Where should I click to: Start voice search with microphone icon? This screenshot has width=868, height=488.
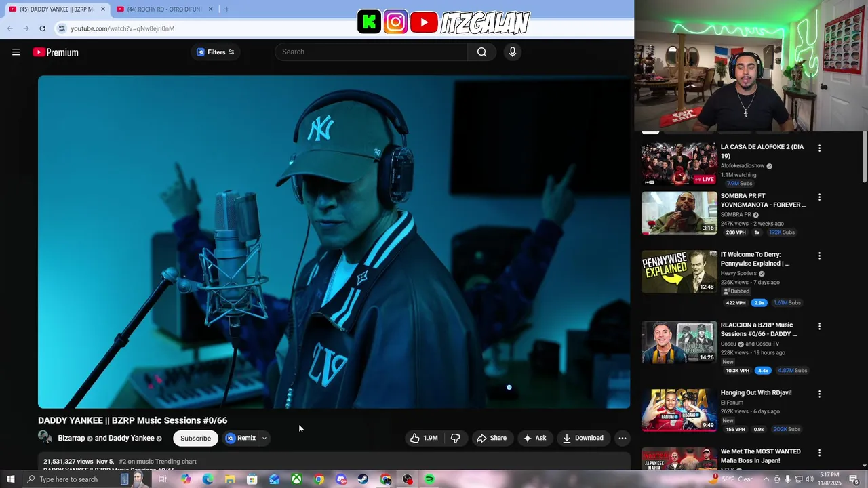(512, 52)
